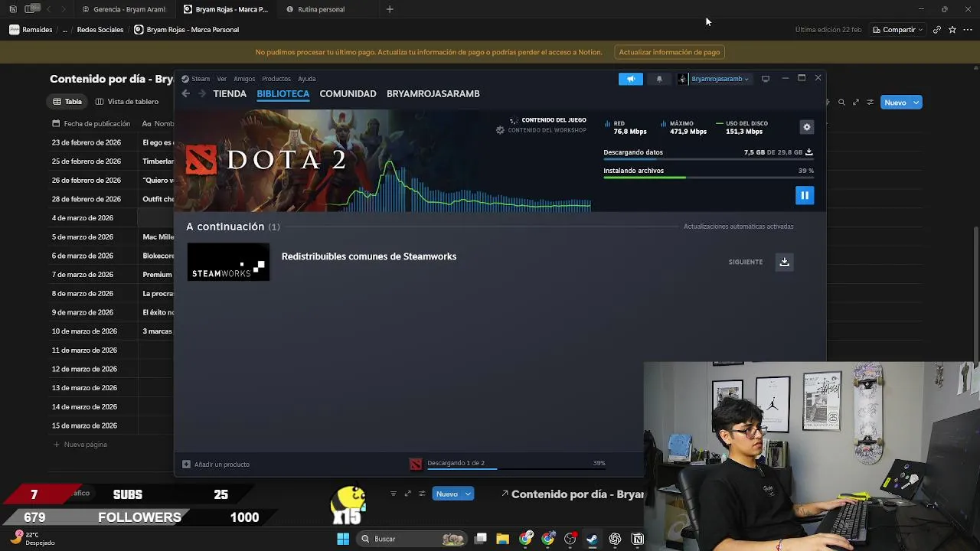Add a new Notion tab with plus

pos(390,9)
